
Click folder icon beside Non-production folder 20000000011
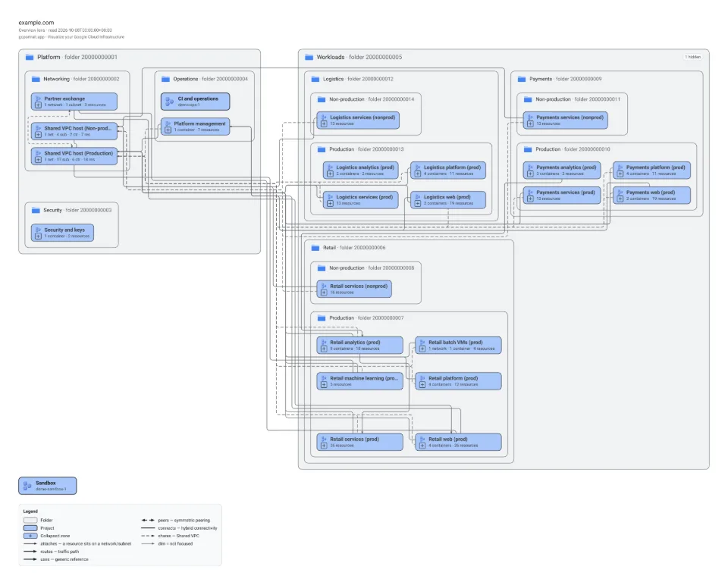click(528, 99)
